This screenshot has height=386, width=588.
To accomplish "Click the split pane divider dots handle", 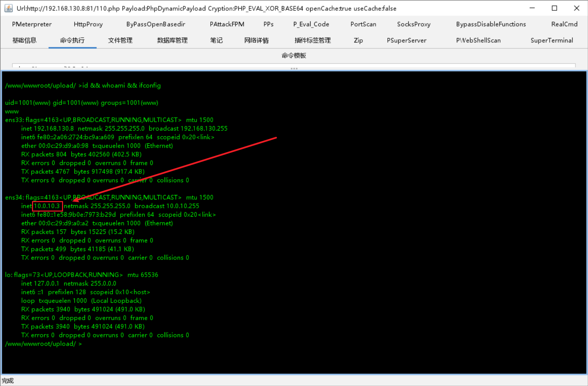I will coord(294,68).
